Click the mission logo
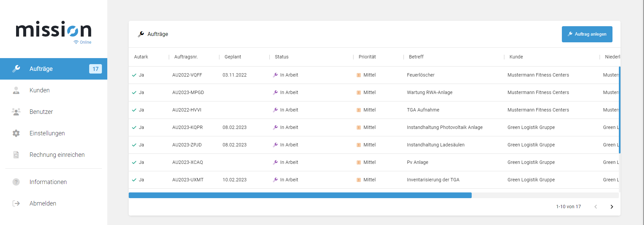 point(54,29)
